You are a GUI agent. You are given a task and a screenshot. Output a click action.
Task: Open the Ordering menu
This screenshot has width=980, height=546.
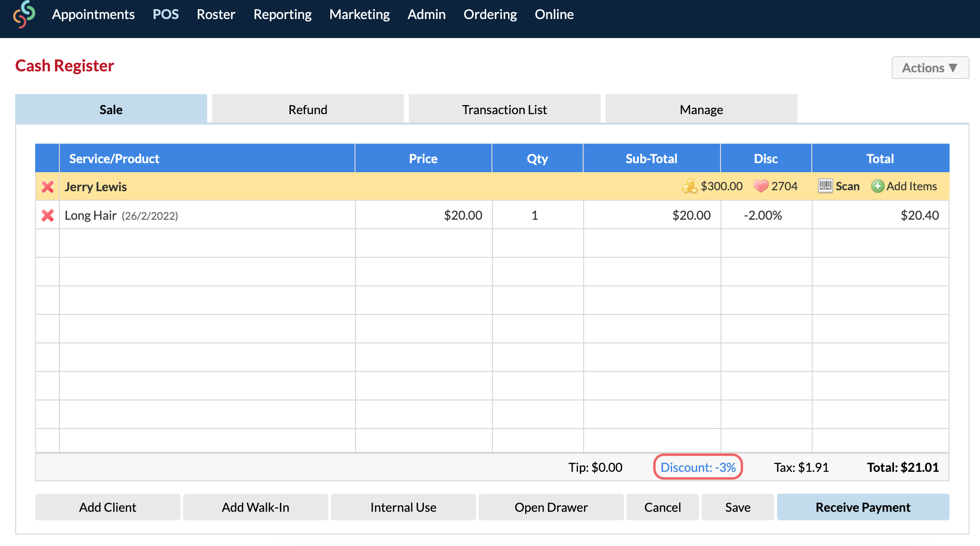(490, 14)
